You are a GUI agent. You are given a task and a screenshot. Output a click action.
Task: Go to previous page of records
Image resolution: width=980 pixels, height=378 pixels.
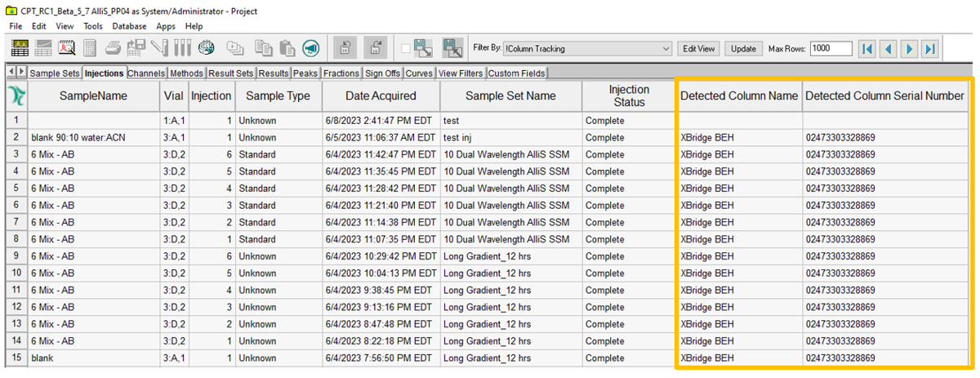(888, 49)
